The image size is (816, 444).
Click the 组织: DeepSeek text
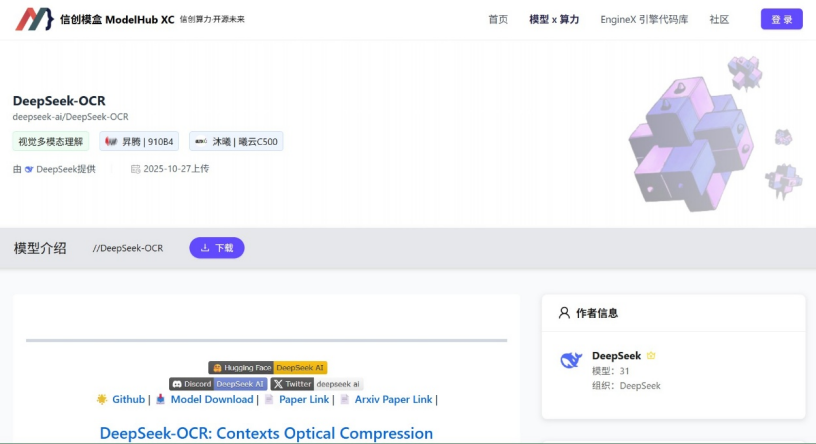(x=626, y=386)
